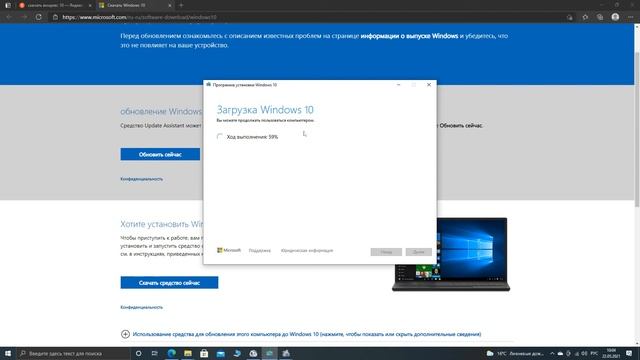Show hidden system tray icons
Image resolution: width=640 pixels, height=360 pixels.
pos(552,353)
